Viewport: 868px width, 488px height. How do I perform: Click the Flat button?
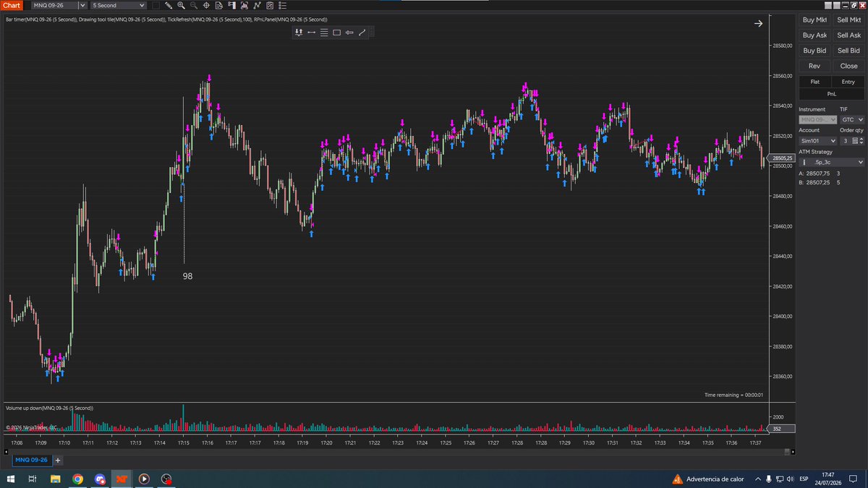point(815,82)
